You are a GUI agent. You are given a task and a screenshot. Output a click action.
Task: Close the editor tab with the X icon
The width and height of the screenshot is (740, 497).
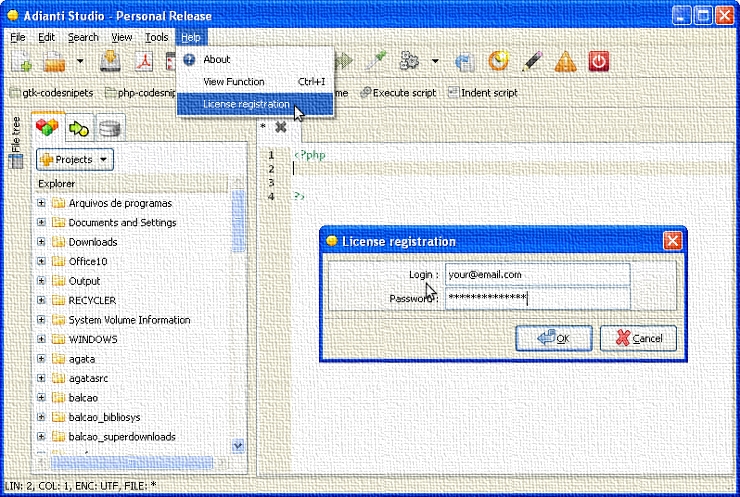click(281, 127)
